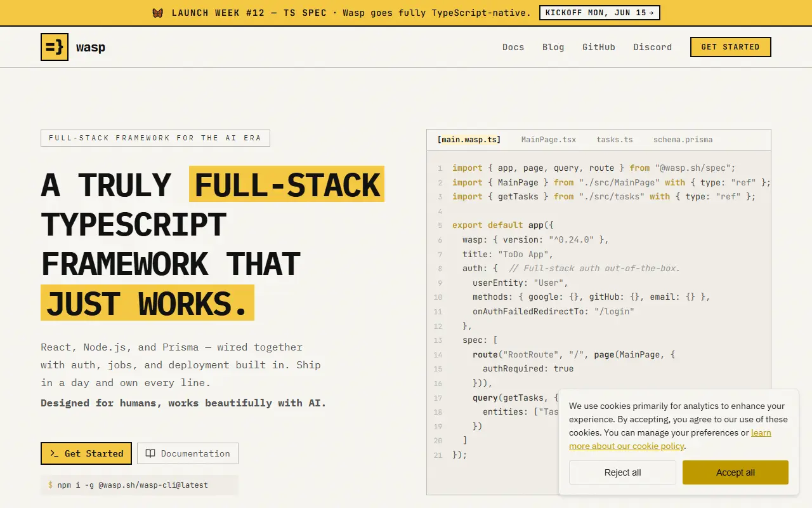Click the highlighted JUST WORKS. heading text
Viewport: 812px width, 508px height.
tap(147, 303)
